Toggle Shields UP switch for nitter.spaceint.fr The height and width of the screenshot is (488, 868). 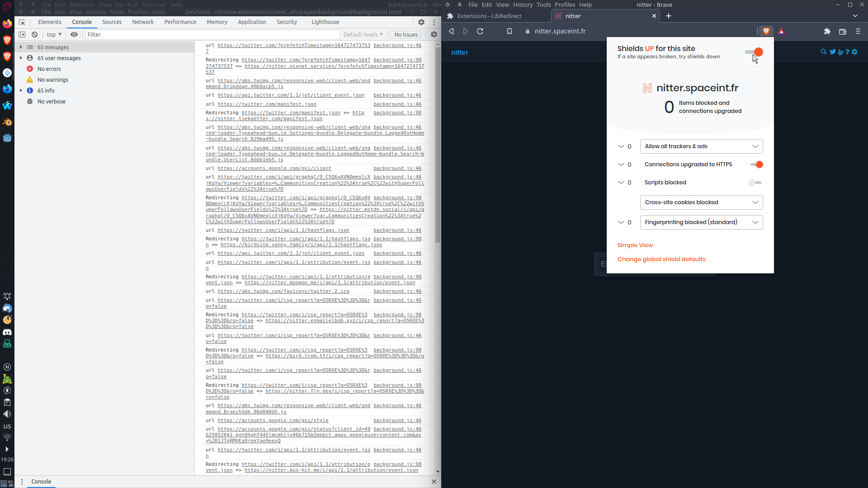coord(754,52)
